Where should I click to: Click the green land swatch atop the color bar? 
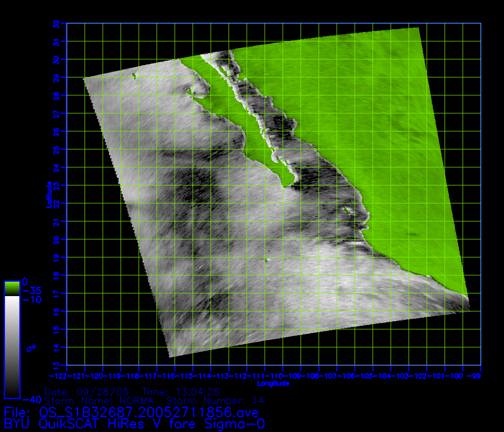(12, 288)
